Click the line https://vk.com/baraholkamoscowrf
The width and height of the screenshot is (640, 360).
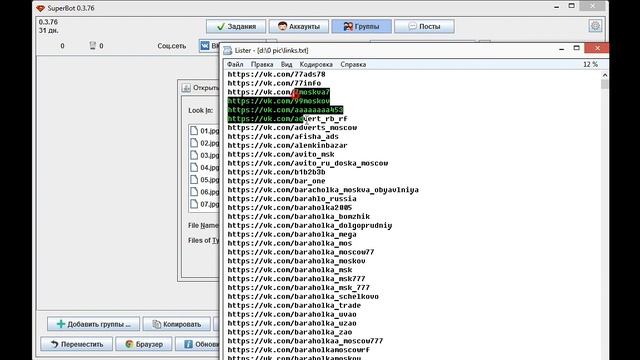tap(298, 350)
